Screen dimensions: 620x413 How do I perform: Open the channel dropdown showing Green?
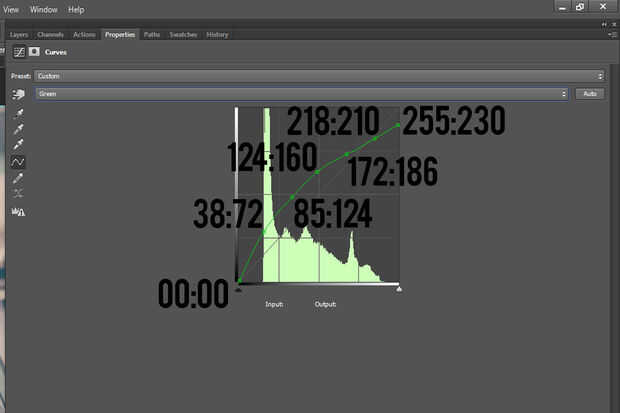point(302,94)
